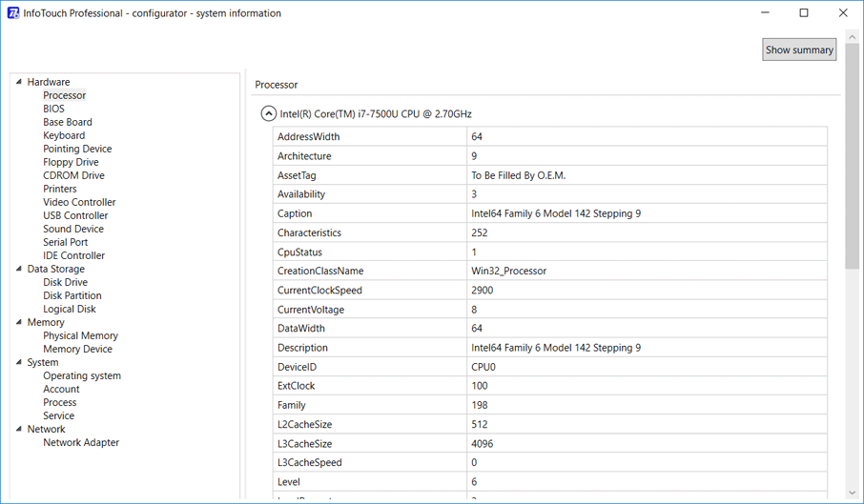Open the Keyboard information entry
The width and height of the screenshot is (864, 504).
click(64, 135)
